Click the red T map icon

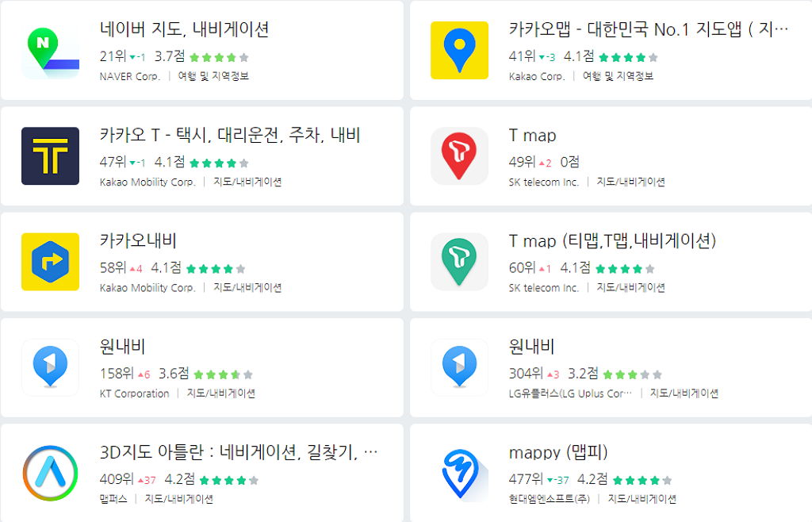click(x=459, y=156)
